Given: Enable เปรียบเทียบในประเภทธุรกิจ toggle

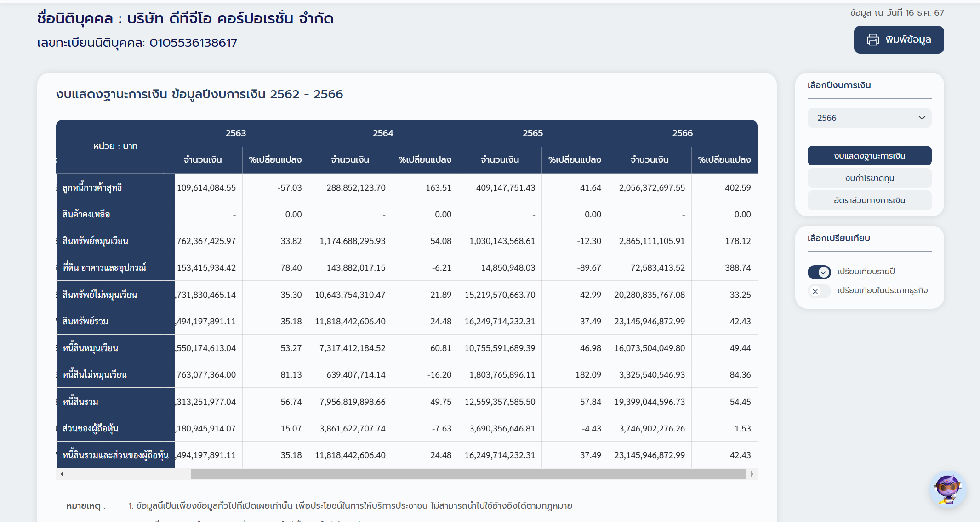Looking at the screenshot, I should point(819,291).
